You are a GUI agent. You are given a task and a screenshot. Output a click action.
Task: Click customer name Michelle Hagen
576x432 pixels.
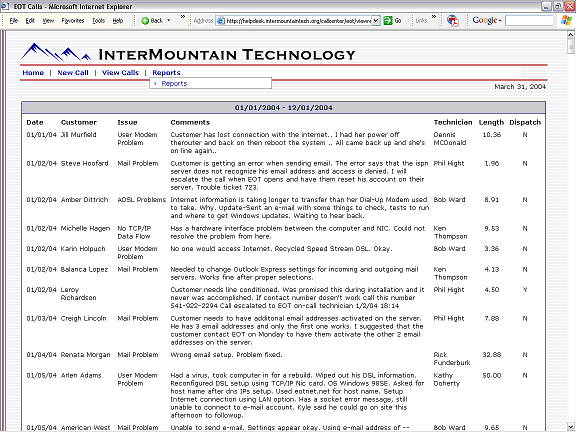click(x=85, y=228)
